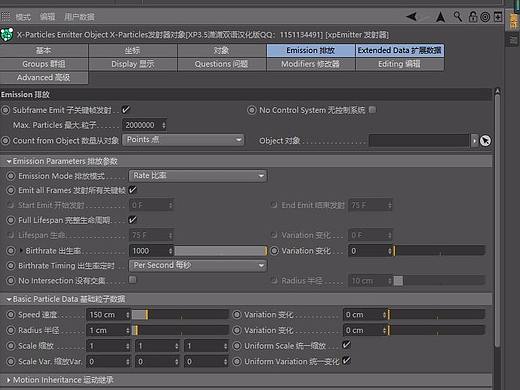Click Emit all Frames animation dot
Screen dimensions: 520x390
click(x=11, y=190)
